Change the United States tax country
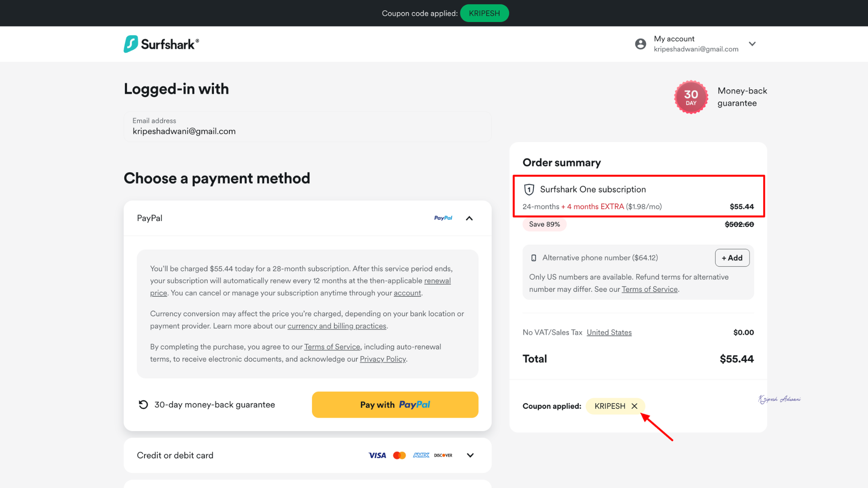This screenshot has height=488, width=868. [x=609, y=333]
